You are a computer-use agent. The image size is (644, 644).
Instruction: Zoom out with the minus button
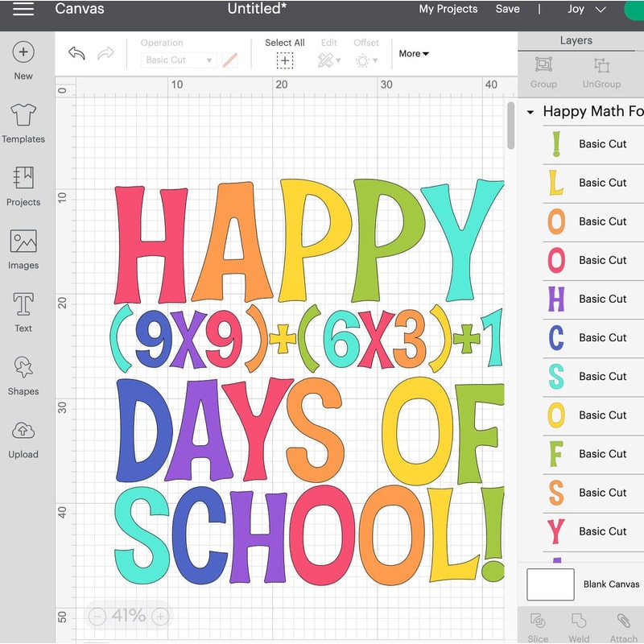coord(97,617)
